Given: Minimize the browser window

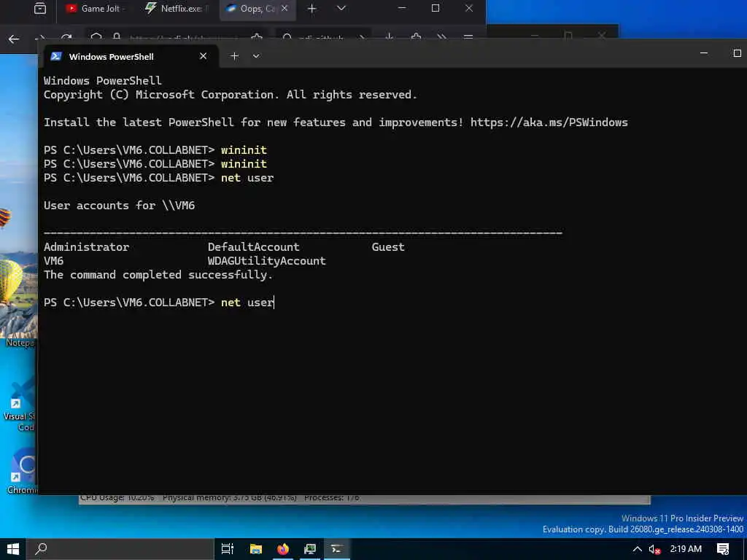Looking at the screenshot, I should [x=402, y=8].
